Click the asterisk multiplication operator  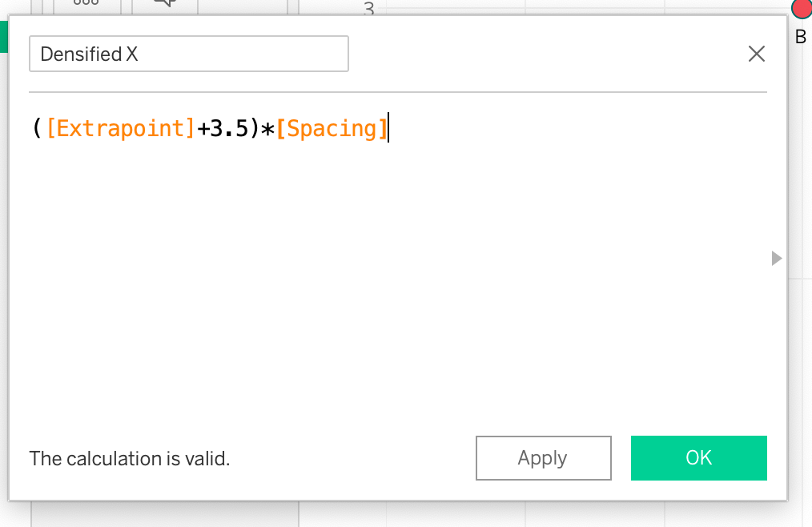(268, 128)
